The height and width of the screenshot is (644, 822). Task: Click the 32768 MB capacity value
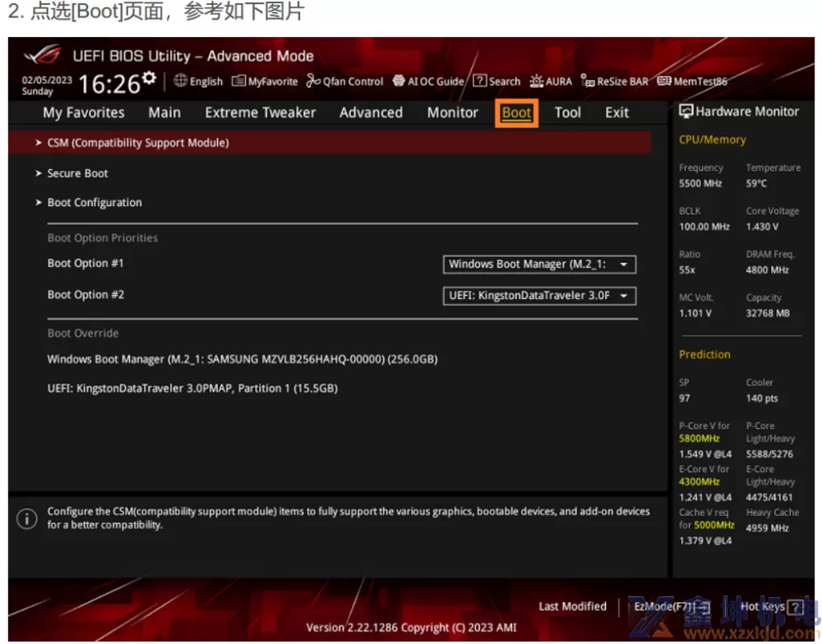tap(768, 313)
